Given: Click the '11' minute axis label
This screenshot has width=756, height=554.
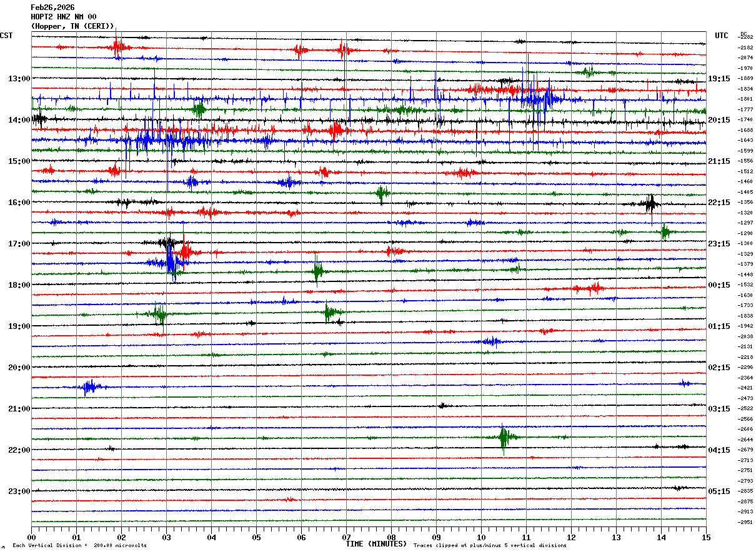Looking at the screenshot, I should 526,538.
